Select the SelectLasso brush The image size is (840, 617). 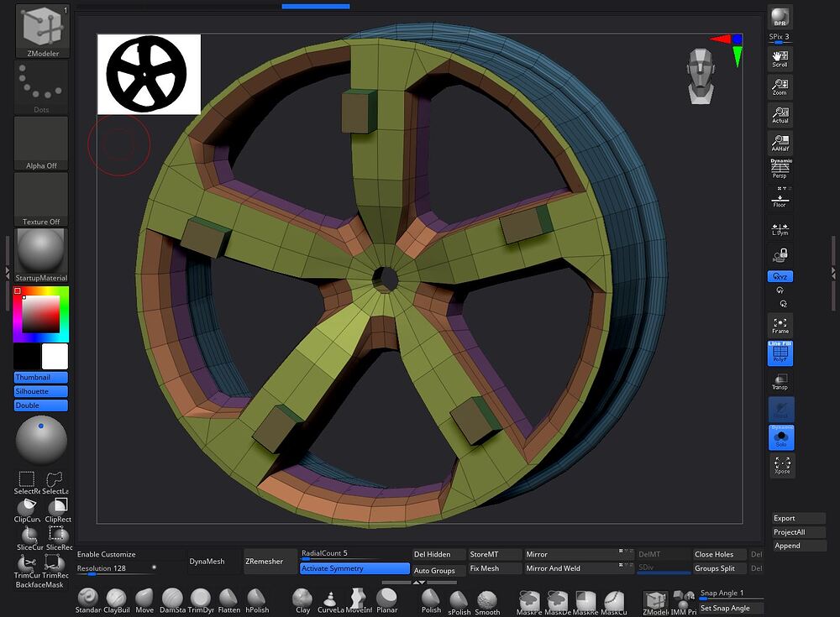click(55, 483)
